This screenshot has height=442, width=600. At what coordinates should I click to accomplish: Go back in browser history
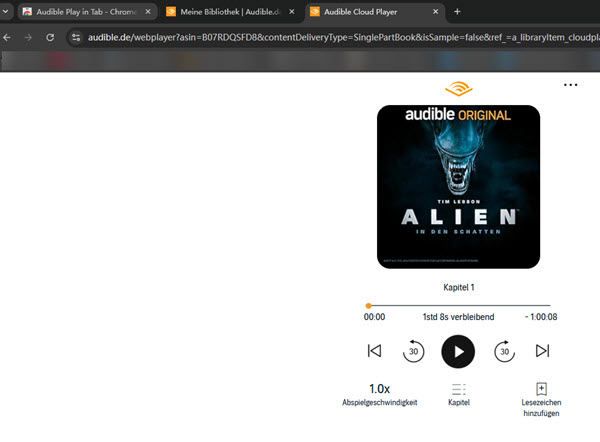click(x=7, y=38)
